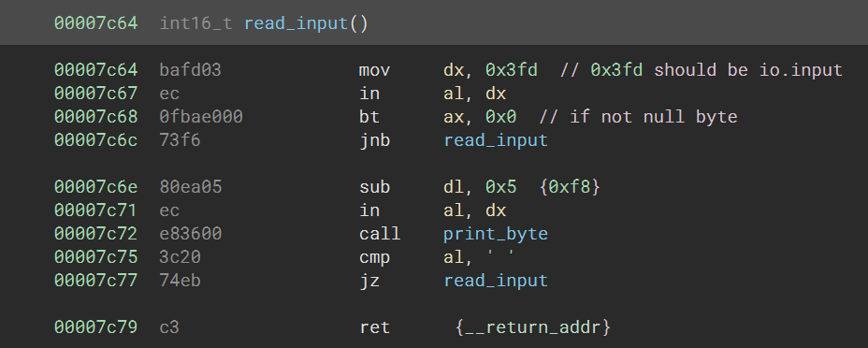Click the jnb mnemonic
The width and height of the screenshot is (868, 348).
(374, 140)
